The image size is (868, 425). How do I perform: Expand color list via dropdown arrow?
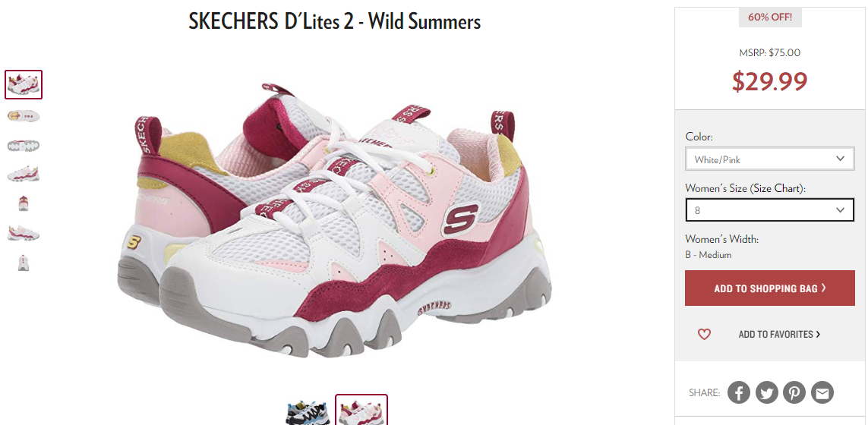click(841, 159)
